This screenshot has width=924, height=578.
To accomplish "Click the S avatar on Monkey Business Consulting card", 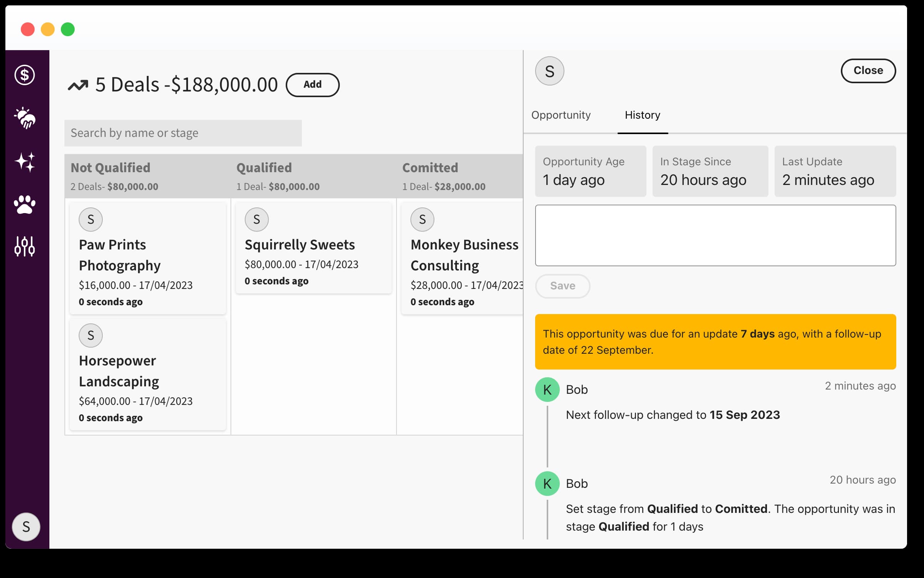I will (x=422, y=219).
